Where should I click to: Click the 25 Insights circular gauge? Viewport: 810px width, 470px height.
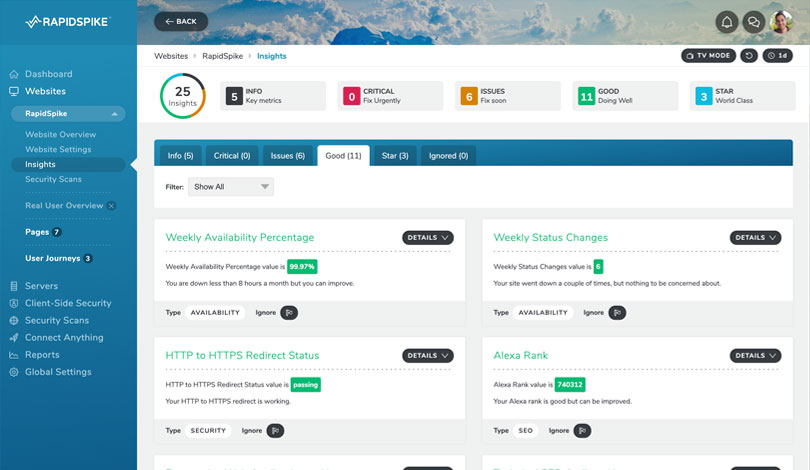[182, 96]
